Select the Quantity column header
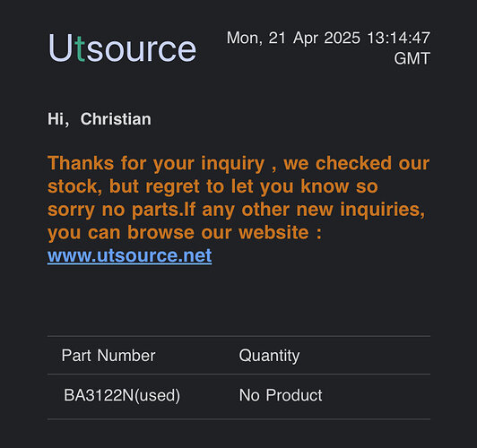Screen dimensions: 477x448 269,356
